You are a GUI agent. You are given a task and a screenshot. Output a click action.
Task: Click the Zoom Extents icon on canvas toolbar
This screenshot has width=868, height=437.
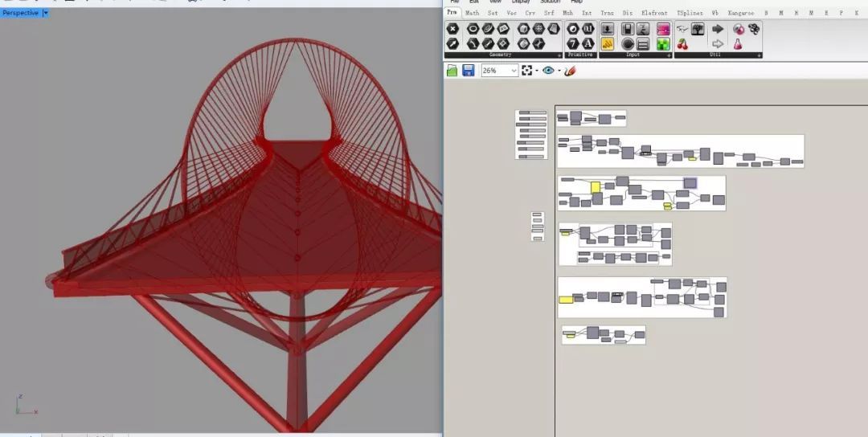[527, 70]
